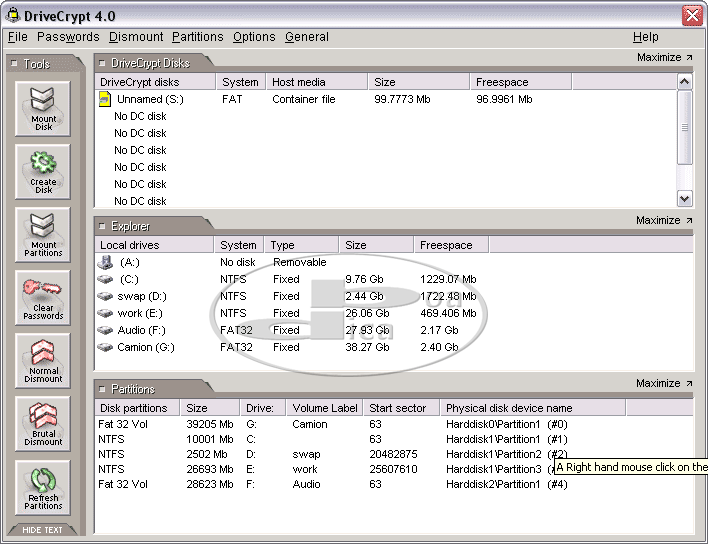The height and width of the screenshot is (544, 708).
Task: Click the Brutal Dismount icon
Action: 43,423
